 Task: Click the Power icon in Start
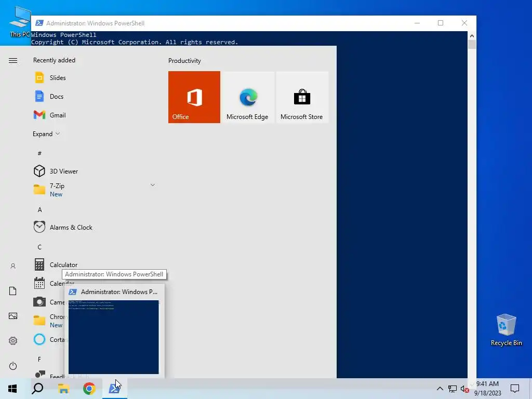(x=13, y=366)
